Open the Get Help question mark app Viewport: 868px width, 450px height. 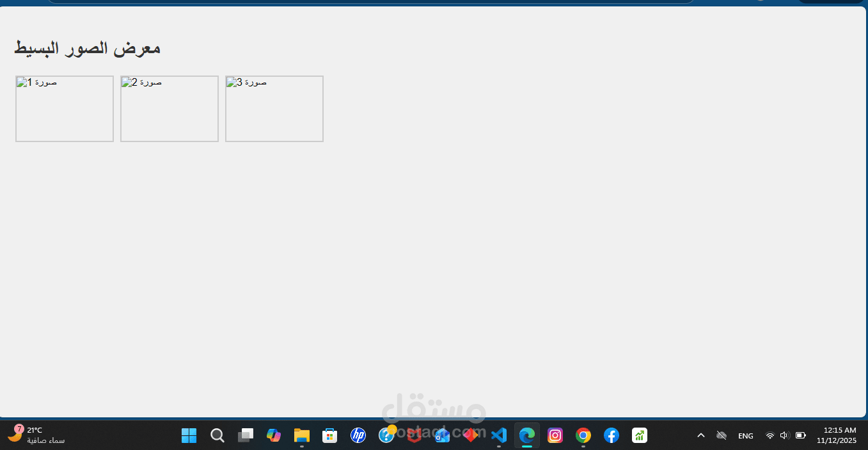tap(386, 435)
